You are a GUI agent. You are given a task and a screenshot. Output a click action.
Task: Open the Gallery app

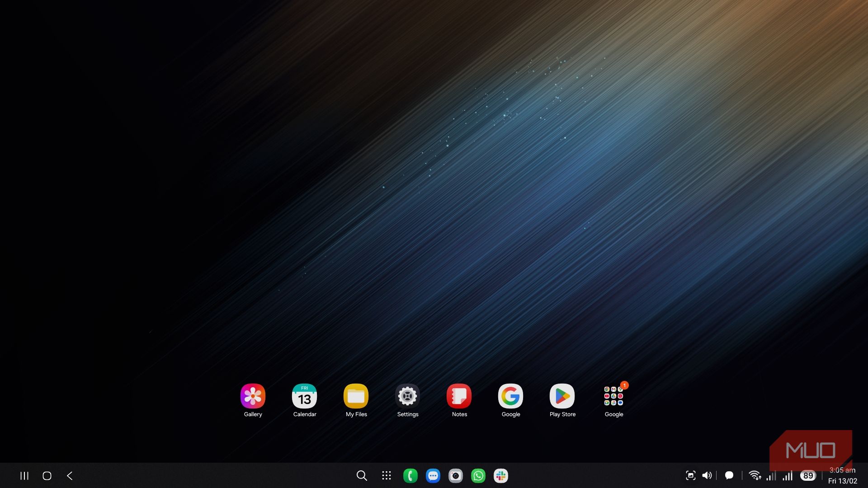253,396
